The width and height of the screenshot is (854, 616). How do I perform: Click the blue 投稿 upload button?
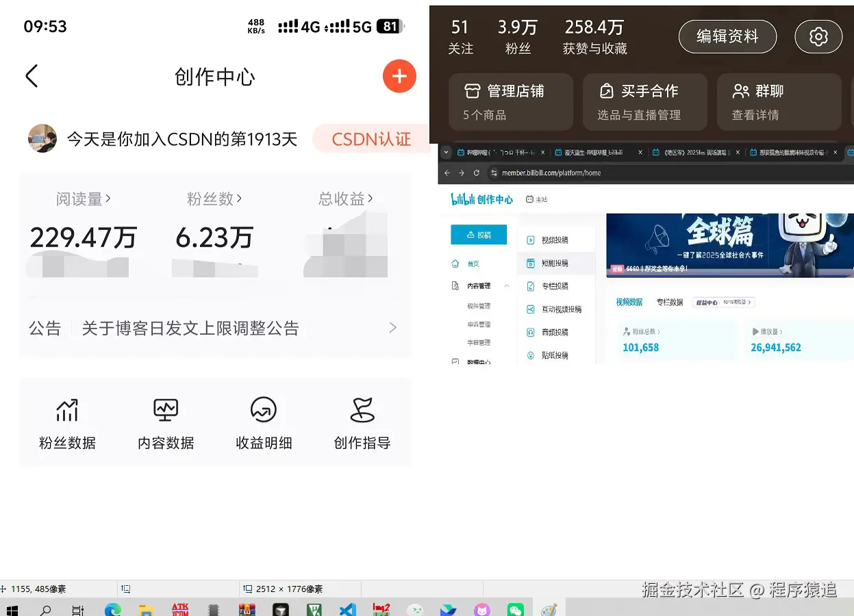pos(479,234)
